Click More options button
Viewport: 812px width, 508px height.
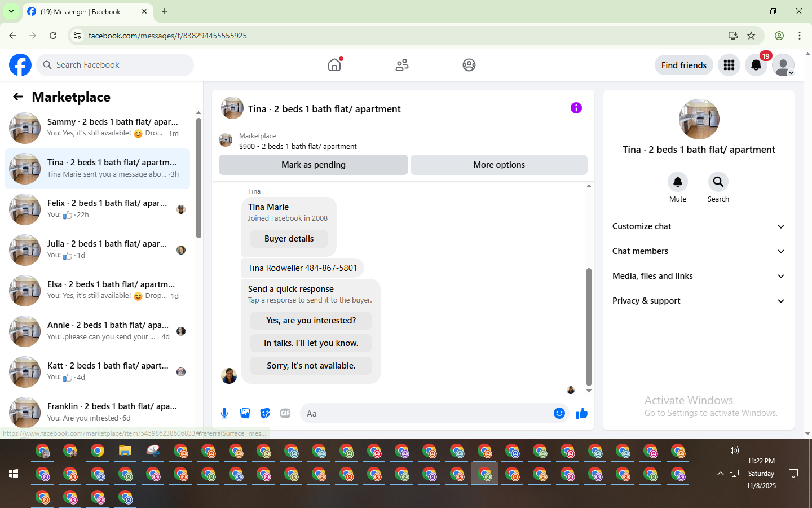point(499,165)
